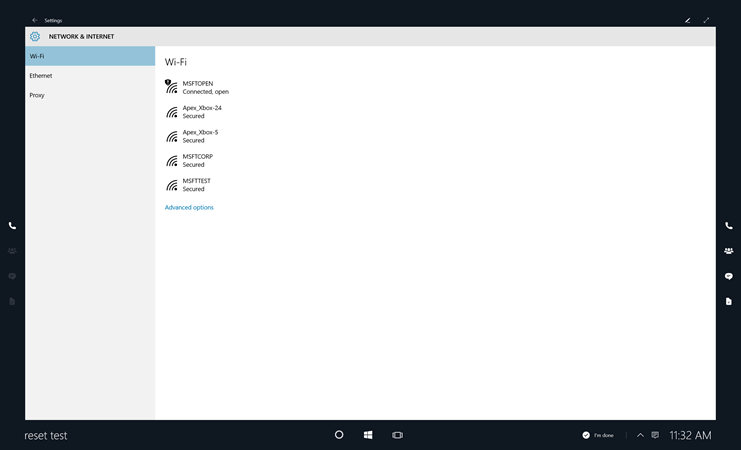Viewport: 741px width, 450px height.
Task: Open the Action Center notification icon
Action: click(655, 435)
